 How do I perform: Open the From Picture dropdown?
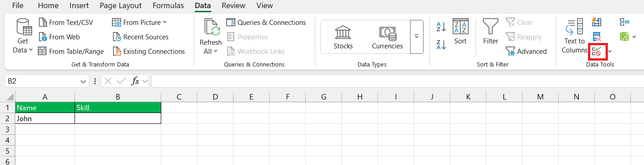pyautogui.click(x=139, y=22)
